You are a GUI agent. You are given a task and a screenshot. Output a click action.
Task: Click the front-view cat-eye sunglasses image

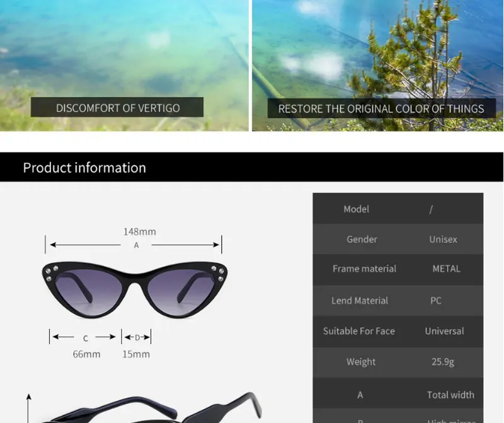point(135,289)
